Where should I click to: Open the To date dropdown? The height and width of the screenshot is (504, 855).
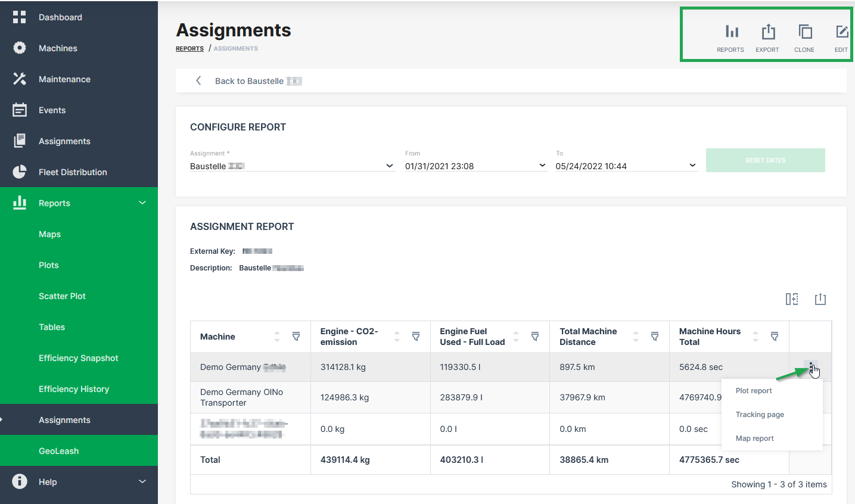[692, 166]
